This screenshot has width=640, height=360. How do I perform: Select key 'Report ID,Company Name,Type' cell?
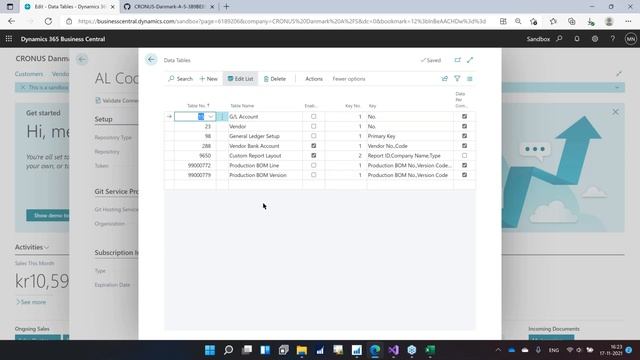410,156
